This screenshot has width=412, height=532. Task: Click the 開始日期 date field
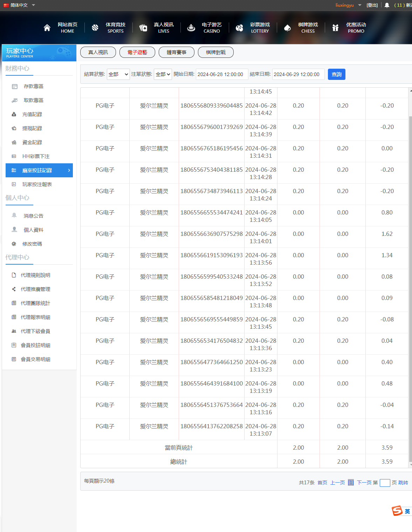click(222, 74)
